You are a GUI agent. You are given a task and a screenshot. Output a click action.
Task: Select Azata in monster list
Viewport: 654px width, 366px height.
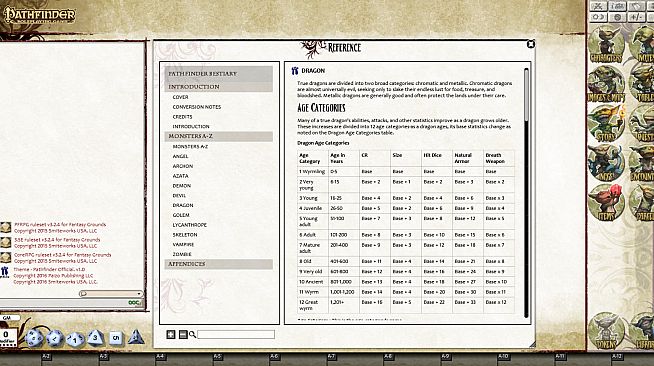pos(181,176)
